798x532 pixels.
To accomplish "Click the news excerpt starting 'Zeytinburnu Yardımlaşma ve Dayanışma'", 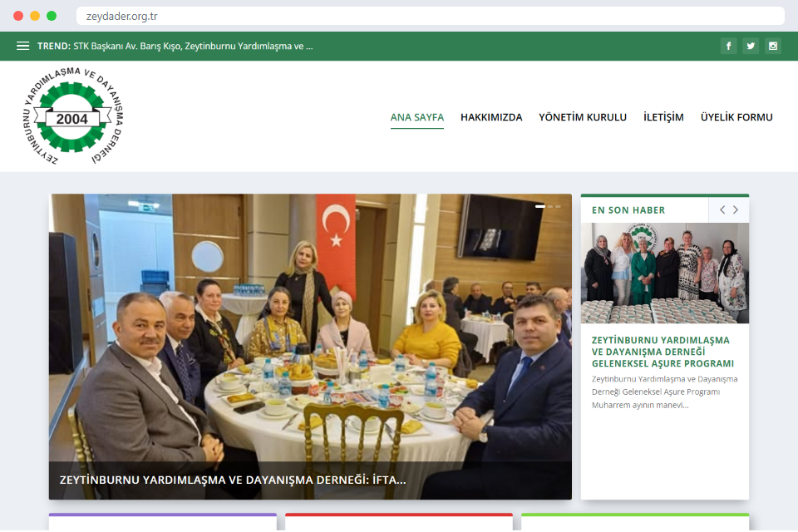I will 664,392.
